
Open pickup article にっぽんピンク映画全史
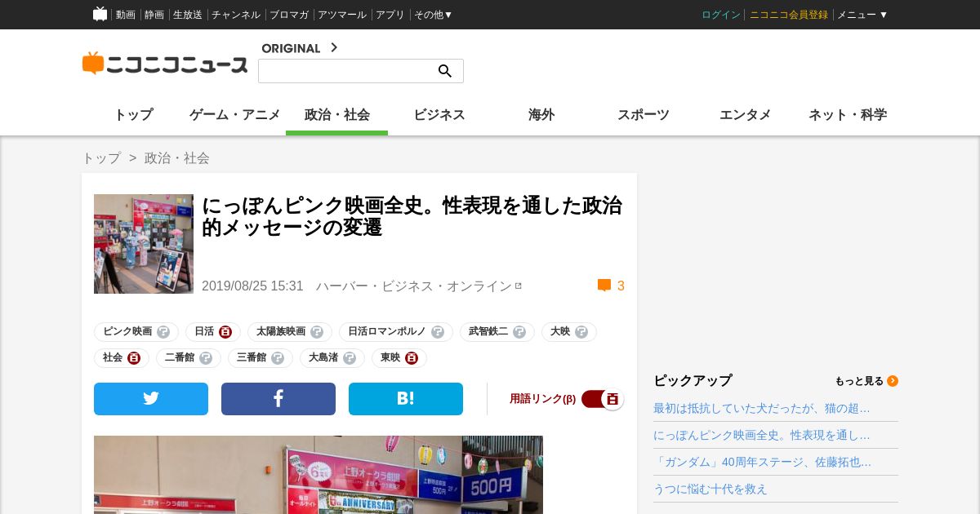762,435
